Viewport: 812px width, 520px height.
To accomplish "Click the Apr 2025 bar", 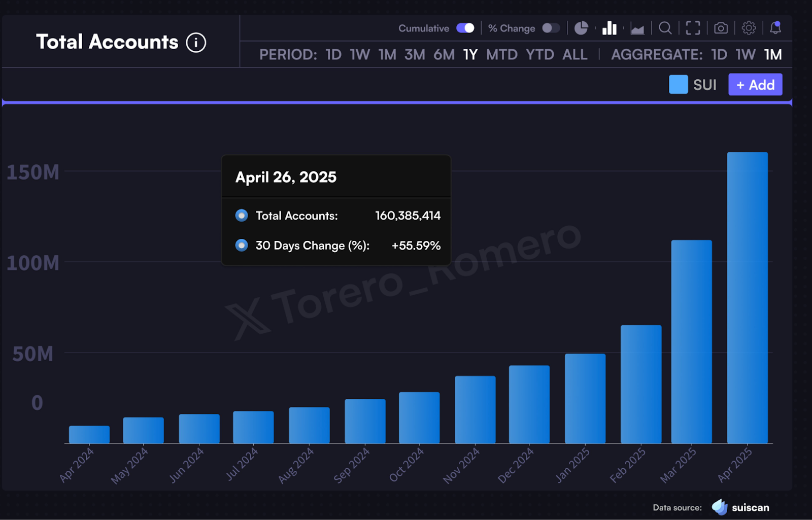I will pyautogui.click(x=748, y=298).
